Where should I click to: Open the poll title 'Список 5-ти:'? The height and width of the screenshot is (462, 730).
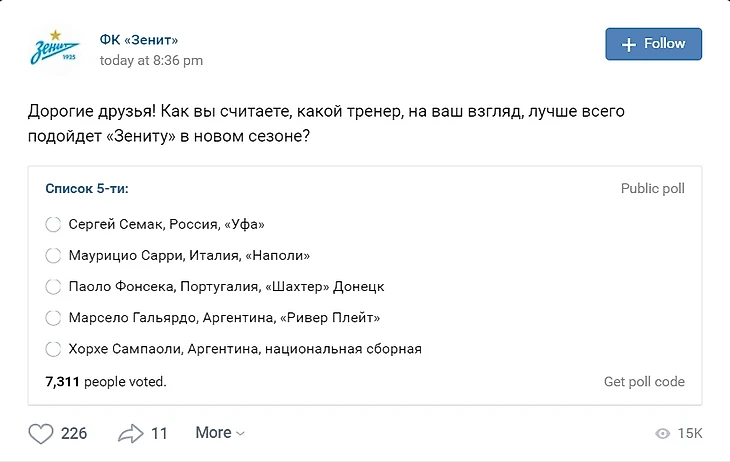87,188
